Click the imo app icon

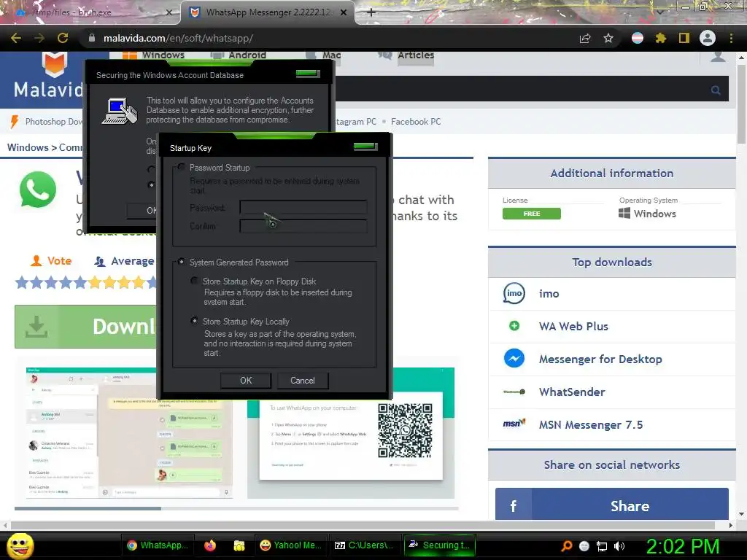pyautogui.click(x=514, y=293)
